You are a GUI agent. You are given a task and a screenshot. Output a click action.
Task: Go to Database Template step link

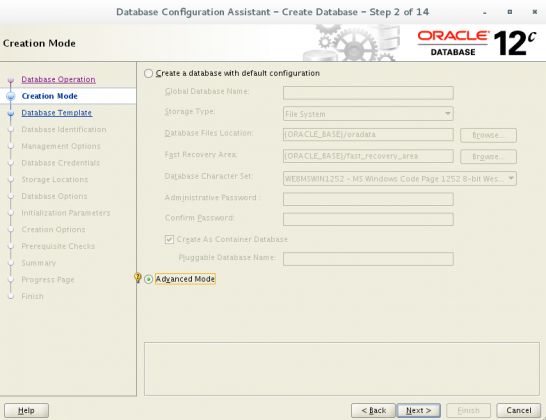click(57, 113)
